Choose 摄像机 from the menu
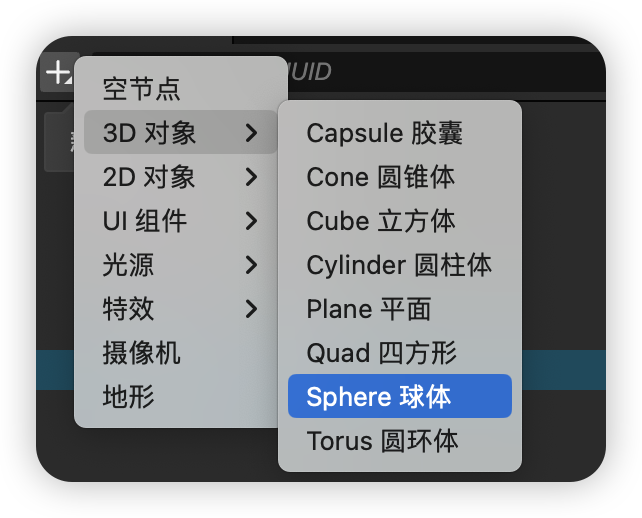 [142, 353]
